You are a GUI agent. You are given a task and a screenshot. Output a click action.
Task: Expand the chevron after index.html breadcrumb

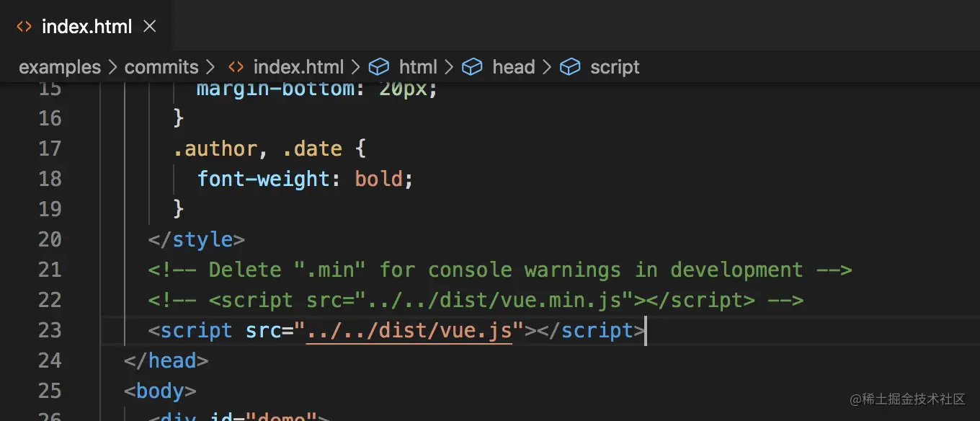click(355, 67)
